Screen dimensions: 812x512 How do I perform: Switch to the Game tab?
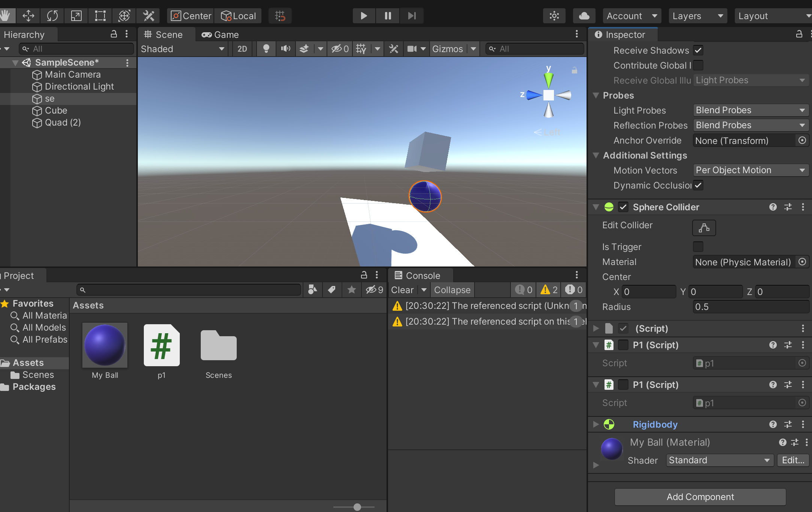[220, 34]
